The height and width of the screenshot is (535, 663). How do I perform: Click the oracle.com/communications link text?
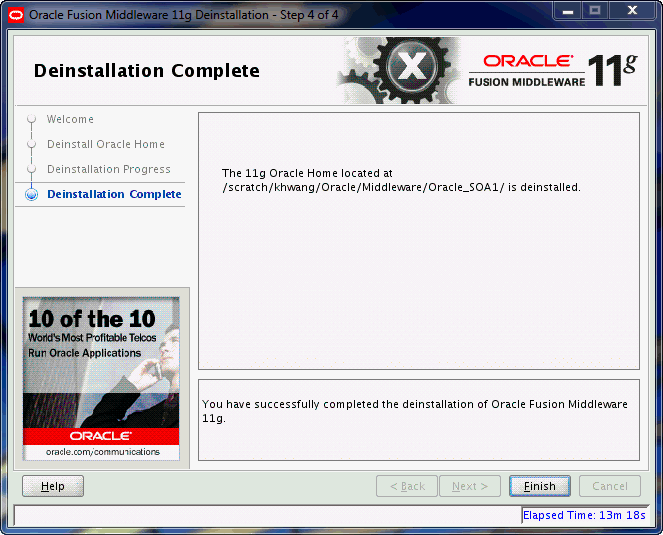click(103, 452)
